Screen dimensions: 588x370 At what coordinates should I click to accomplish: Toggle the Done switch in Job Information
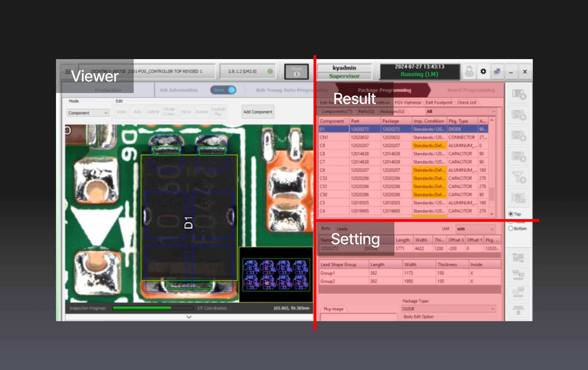(x=223, y=90)
